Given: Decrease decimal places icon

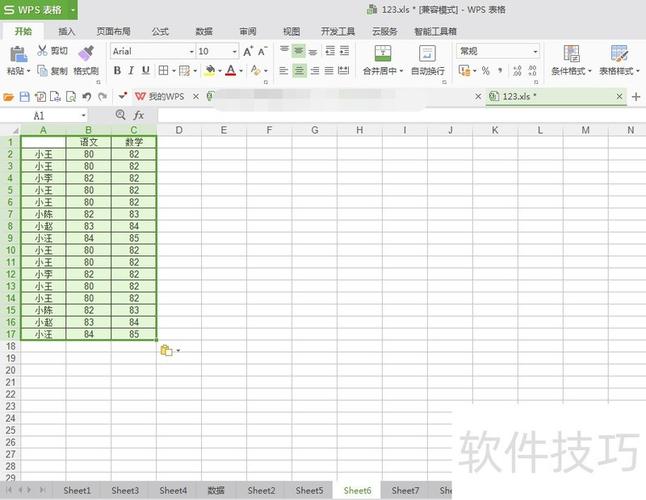Looking at the screenshot, I should pyautogui.click(x=532, y=71).
